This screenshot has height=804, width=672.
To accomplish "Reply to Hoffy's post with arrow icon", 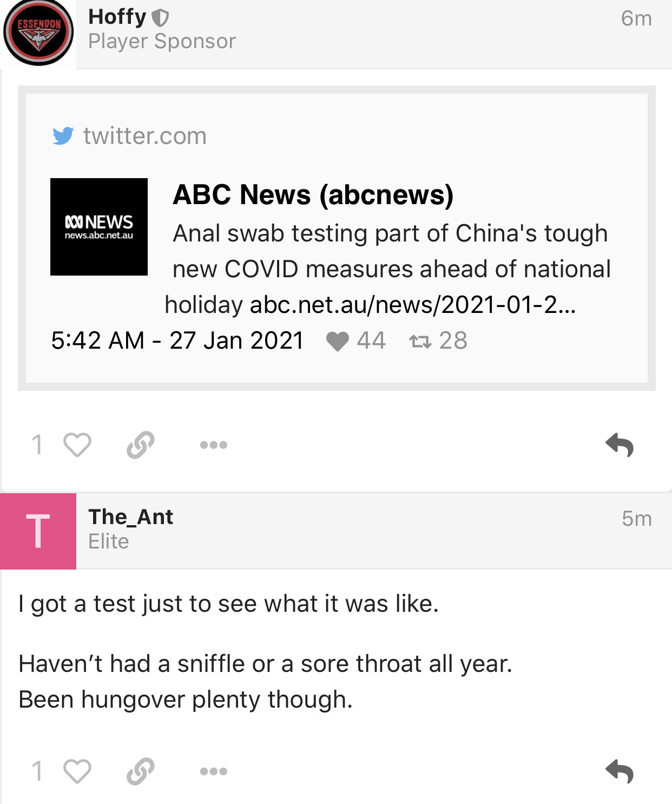I will tap(620, 445).
